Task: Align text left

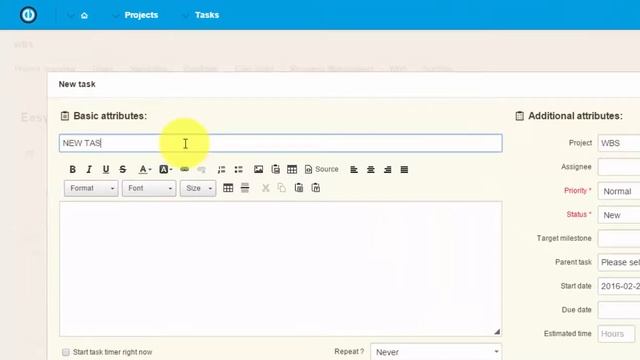Action: pos(354,169)
